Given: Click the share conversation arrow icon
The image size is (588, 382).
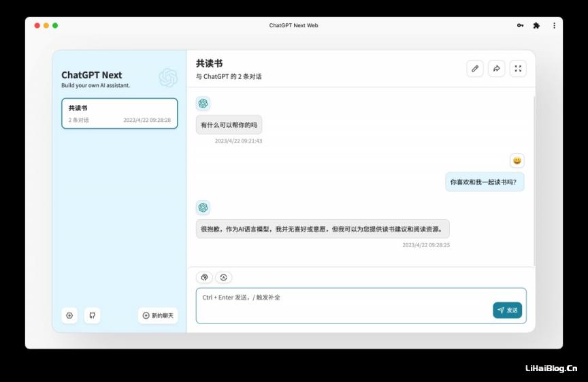Looking at the screenshot, I should [x=497, y=69].
